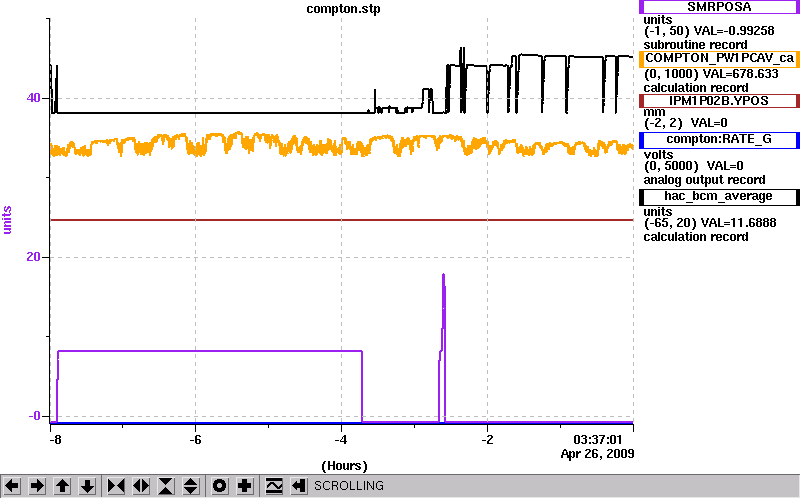Click the x-axis tick label -6
Viewport: 800px width, 498px height.
coord(195,440)
